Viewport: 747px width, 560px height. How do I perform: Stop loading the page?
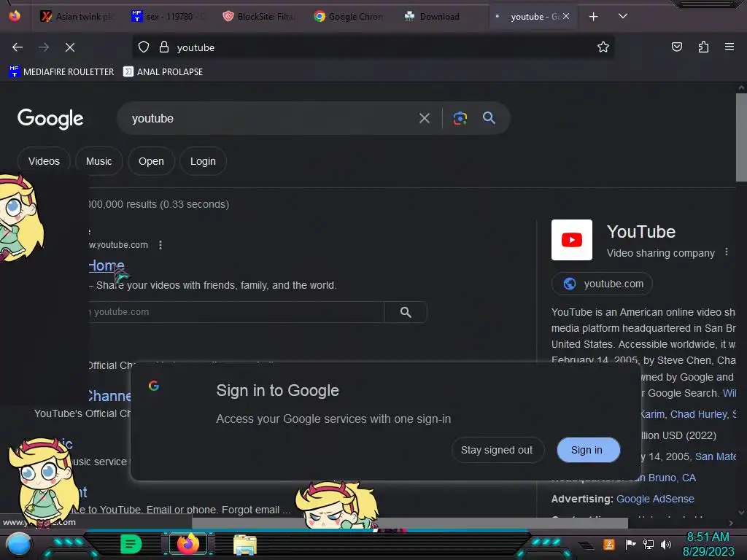pos(70,47)
